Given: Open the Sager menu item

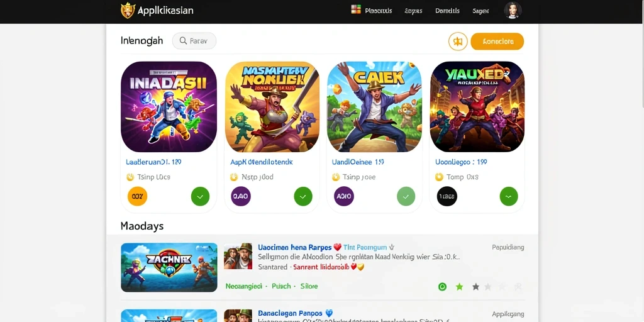Looking at the screenshot, I should point(480,11).
